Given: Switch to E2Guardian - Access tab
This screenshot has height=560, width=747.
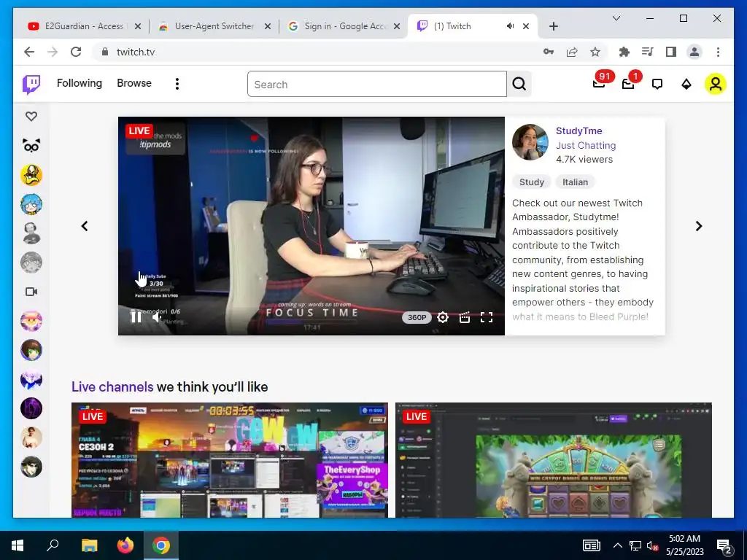Looking at the screenshot, I should point(84,26).
